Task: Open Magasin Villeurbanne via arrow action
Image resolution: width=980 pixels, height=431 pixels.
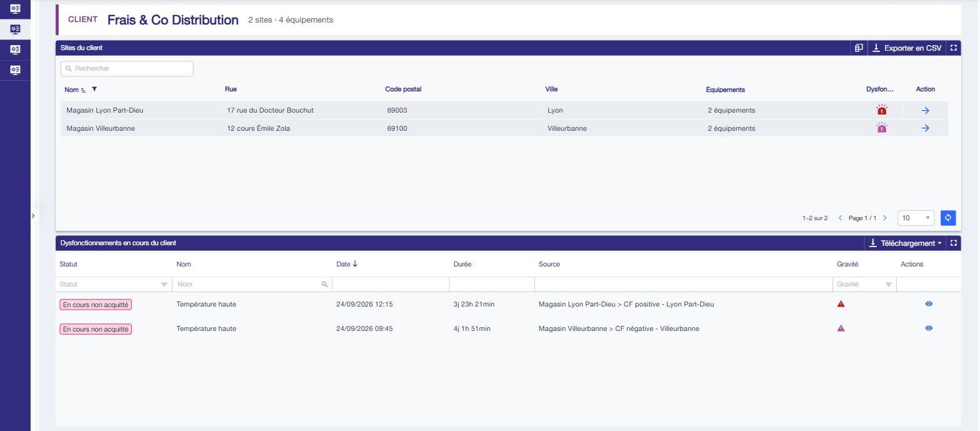Action: (926, 128)
